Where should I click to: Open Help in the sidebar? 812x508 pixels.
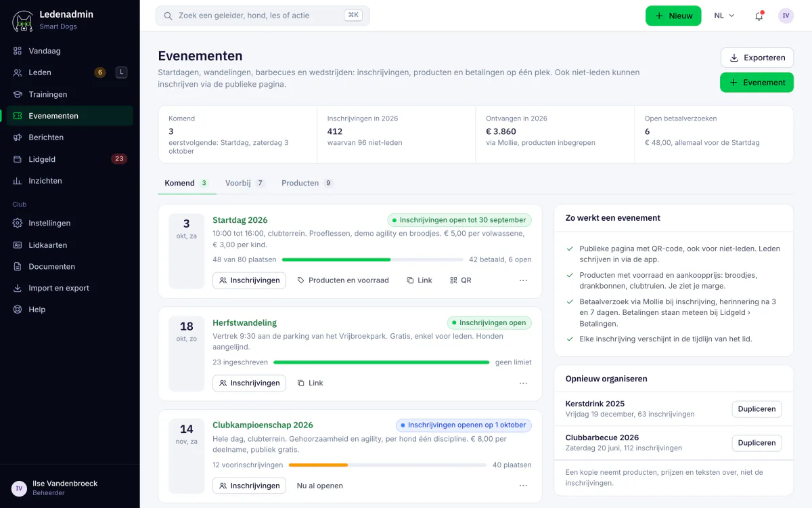click(x=70, y=310)
